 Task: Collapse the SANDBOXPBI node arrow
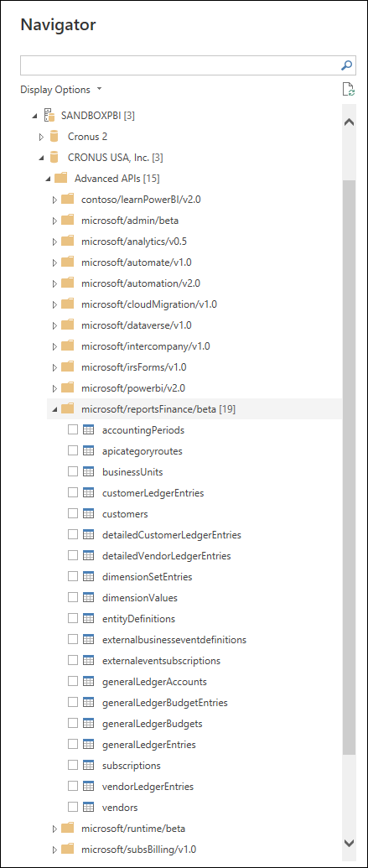tap(35, 117)
